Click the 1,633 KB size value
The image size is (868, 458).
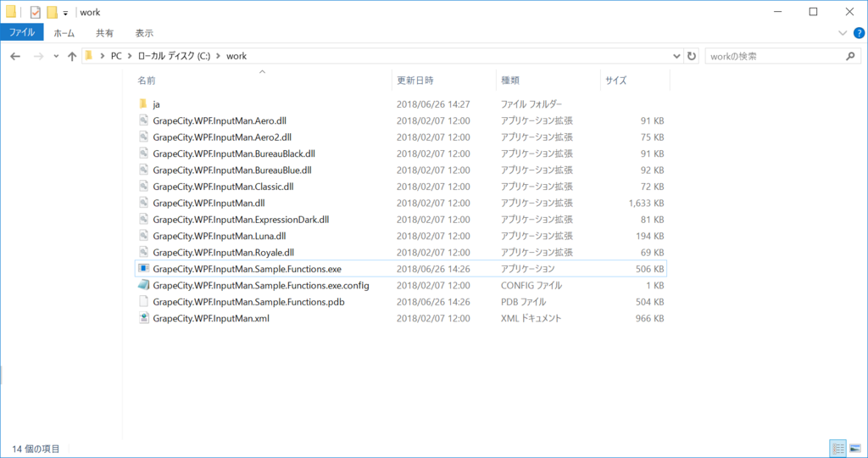(646, 204)
